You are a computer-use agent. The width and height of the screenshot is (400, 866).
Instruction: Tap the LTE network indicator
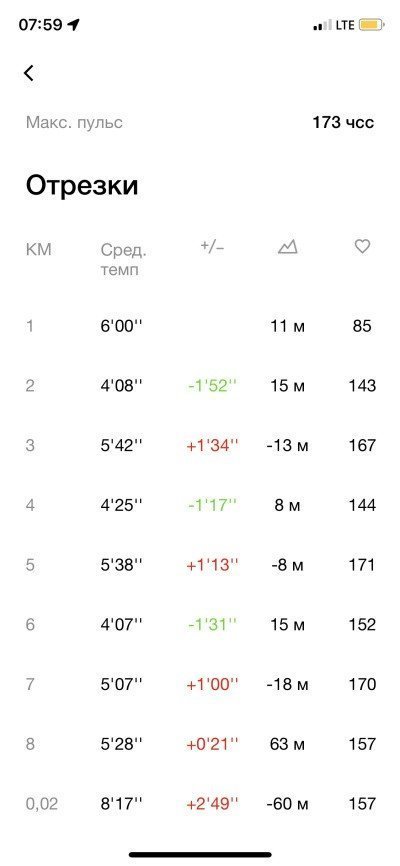click(343, 25)
